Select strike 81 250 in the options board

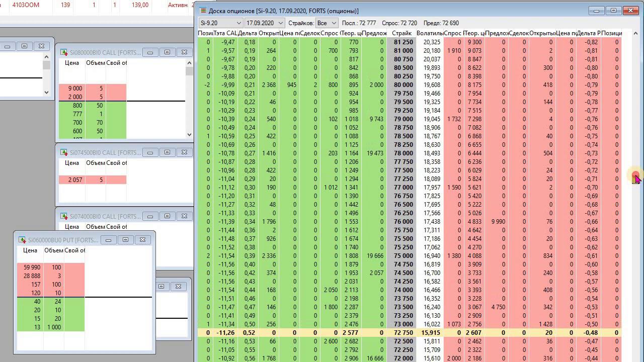pyautogui.click(x=403, y=42)
